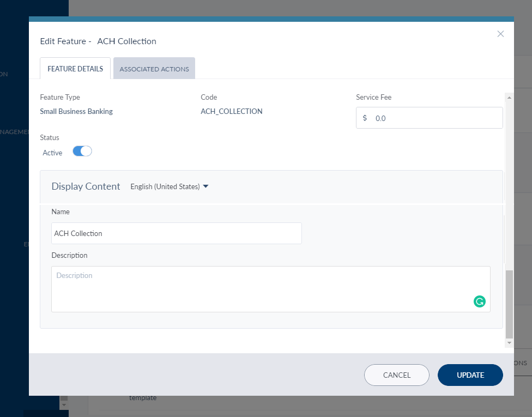
Task: Select the Feature Details tab
Action: pyautogui.click(x=75, y=69)
